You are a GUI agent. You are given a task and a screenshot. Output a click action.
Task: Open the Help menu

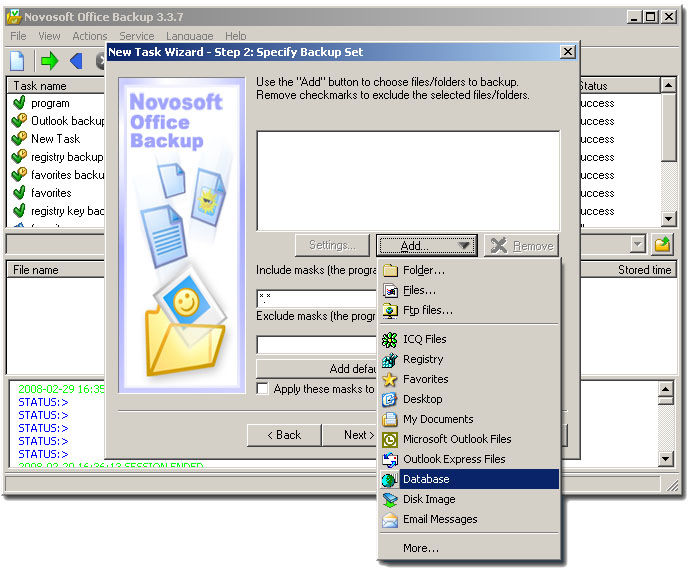235,36
